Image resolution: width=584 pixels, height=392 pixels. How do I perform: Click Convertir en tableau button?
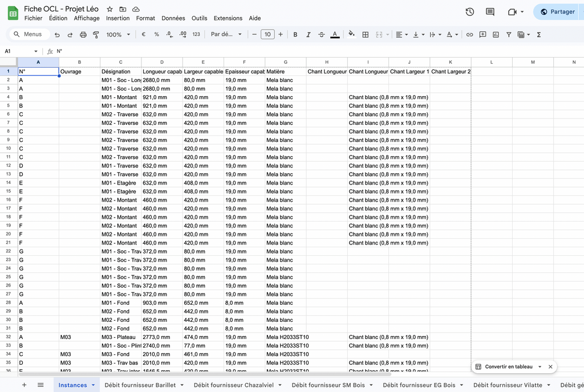click(x=508, y=367)
